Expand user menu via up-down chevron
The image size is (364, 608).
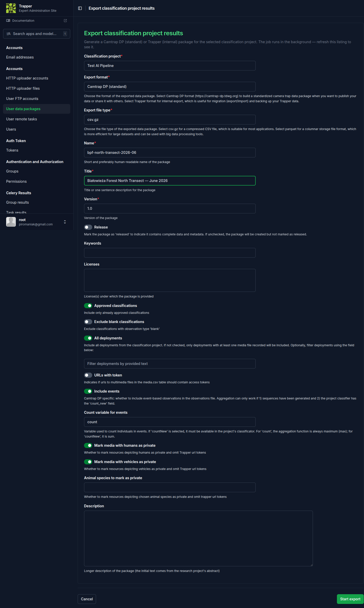pyautogui.click(x=65, y=222)
